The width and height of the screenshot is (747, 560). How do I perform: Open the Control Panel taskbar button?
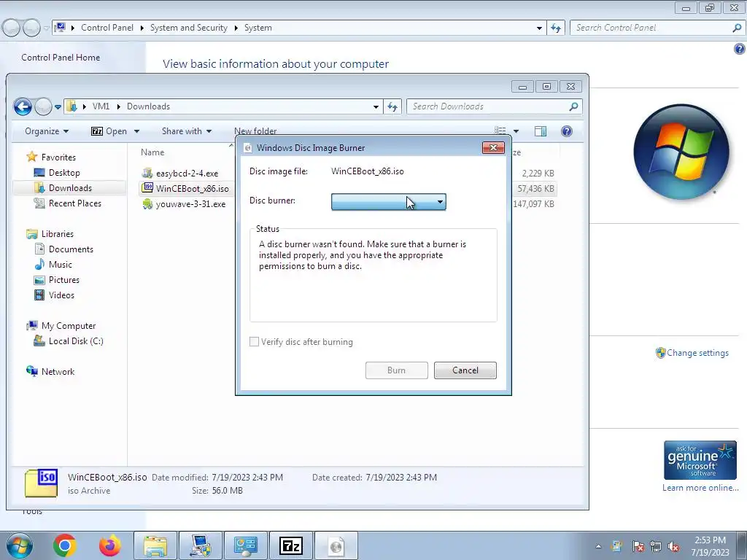point(245,545)
